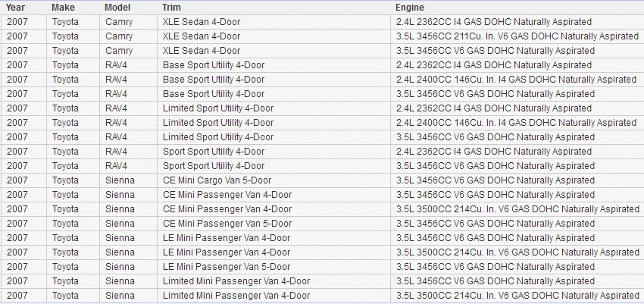Click the Engine column header
The image size is (644, 304).
410,8
